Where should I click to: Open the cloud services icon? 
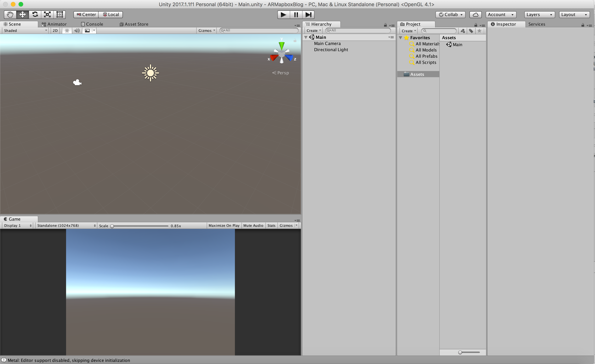(x=475, y=15)
